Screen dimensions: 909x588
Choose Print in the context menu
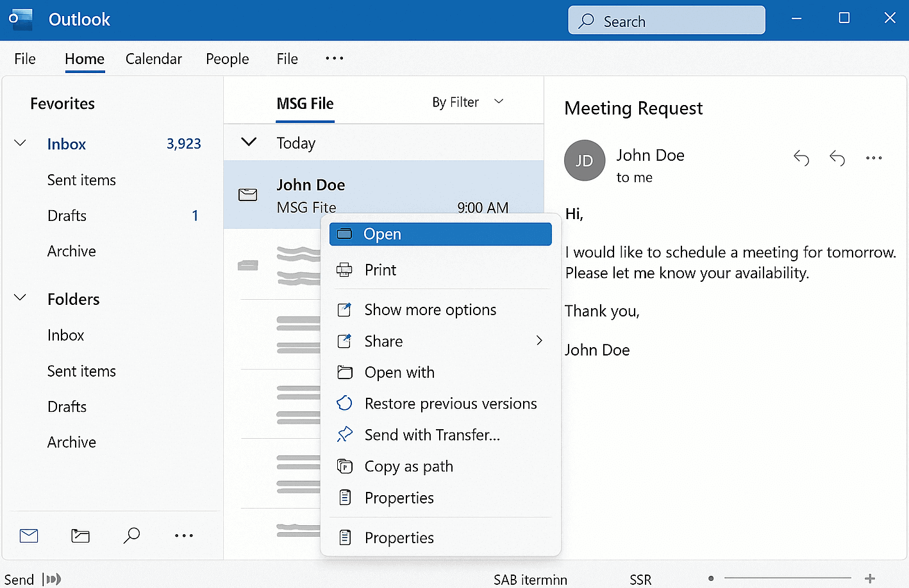point(440,270)
